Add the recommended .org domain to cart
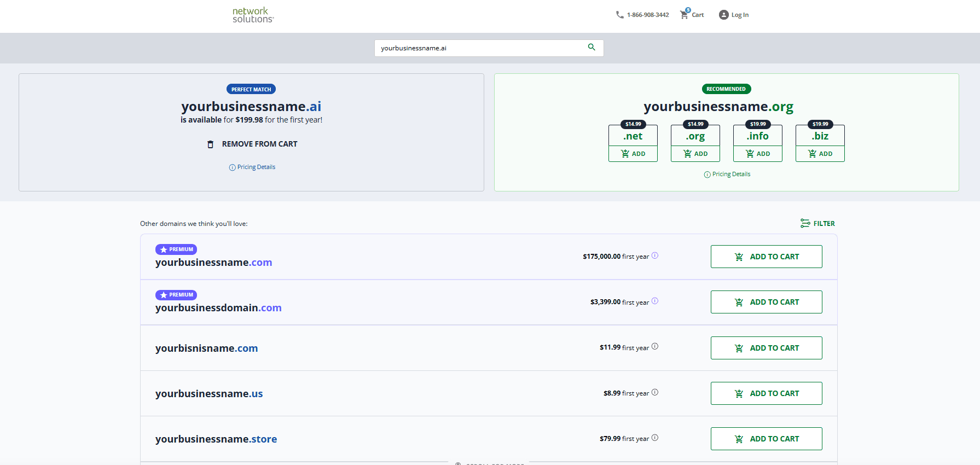 click(x=695, y=154)
